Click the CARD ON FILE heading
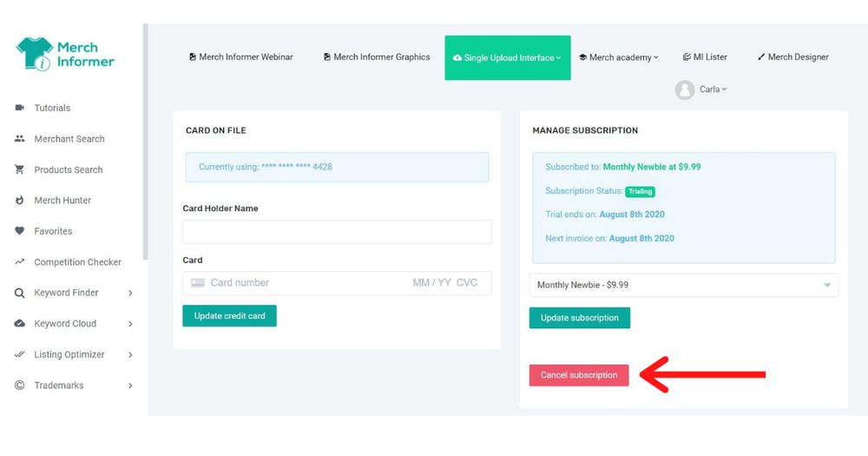868x456 pixels. tap(216, 130)
